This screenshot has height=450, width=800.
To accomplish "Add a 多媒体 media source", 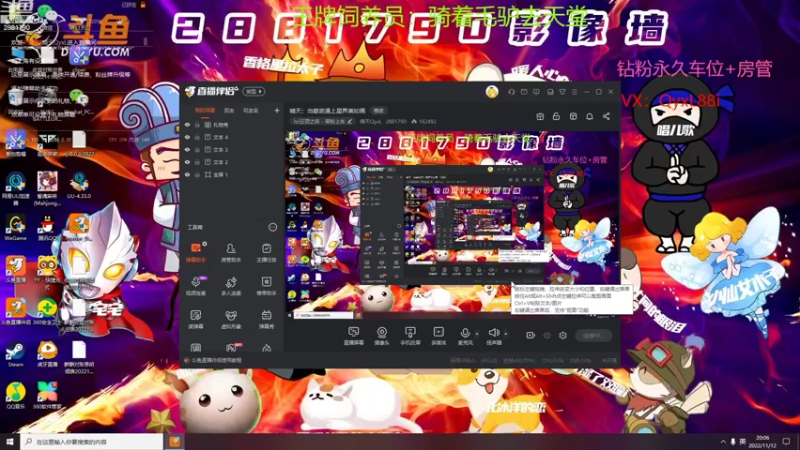I will coord(438,336).
